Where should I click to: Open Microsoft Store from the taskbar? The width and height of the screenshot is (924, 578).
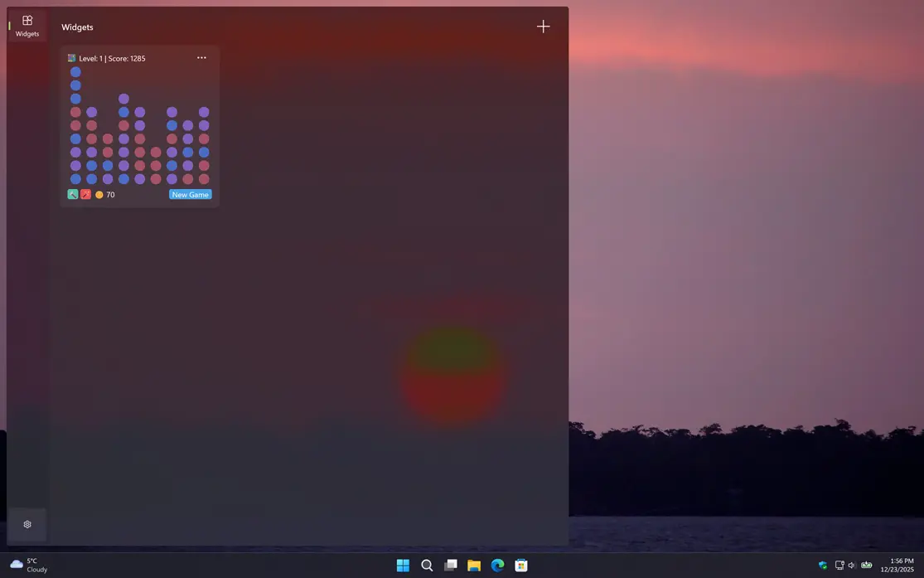tap(520, 565)
